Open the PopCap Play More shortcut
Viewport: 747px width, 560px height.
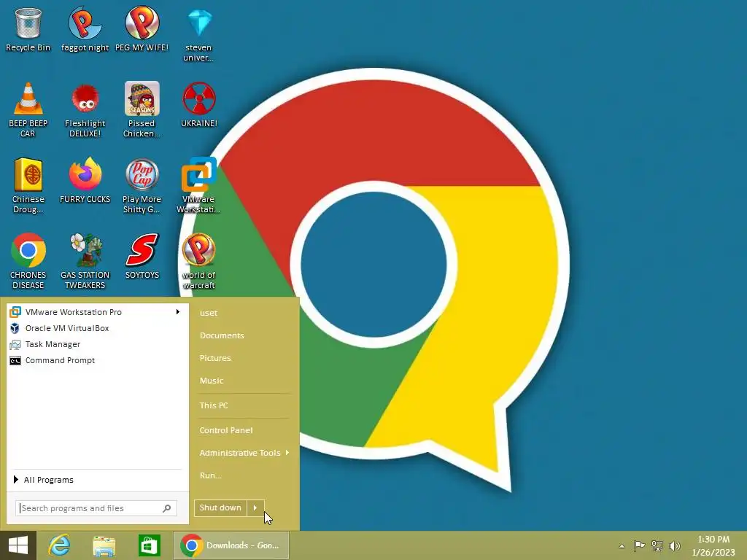(142, 186)
